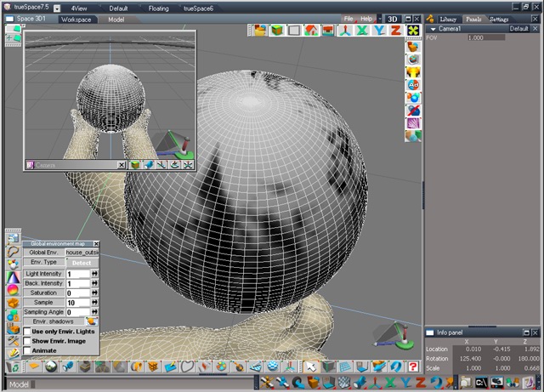The height and width of the screenshot is (392, 544).
Task: Check the Show Envir. Image option
Action: pyautogui.click(x=27, y=340)
